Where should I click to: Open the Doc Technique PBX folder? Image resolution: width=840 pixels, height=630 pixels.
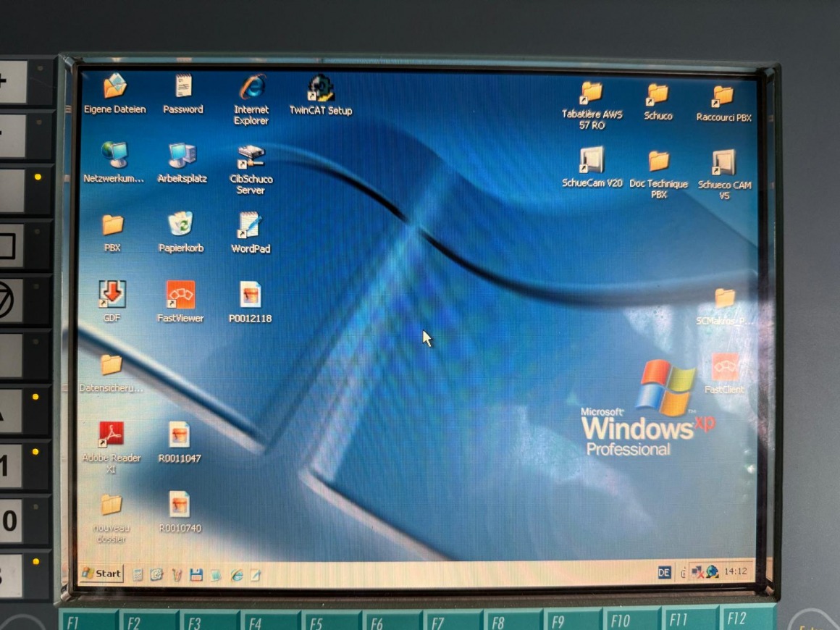[x=658, y=161]
